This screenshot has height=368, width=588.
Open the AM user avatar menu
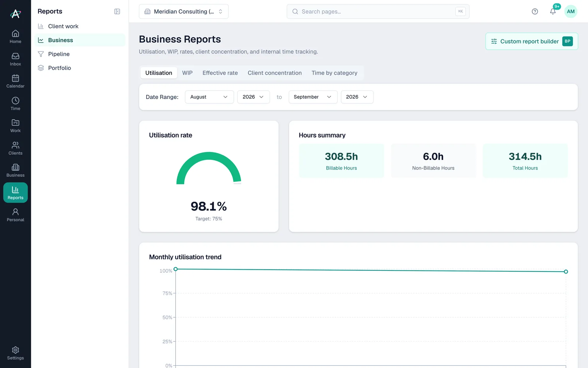click(571, 11)
